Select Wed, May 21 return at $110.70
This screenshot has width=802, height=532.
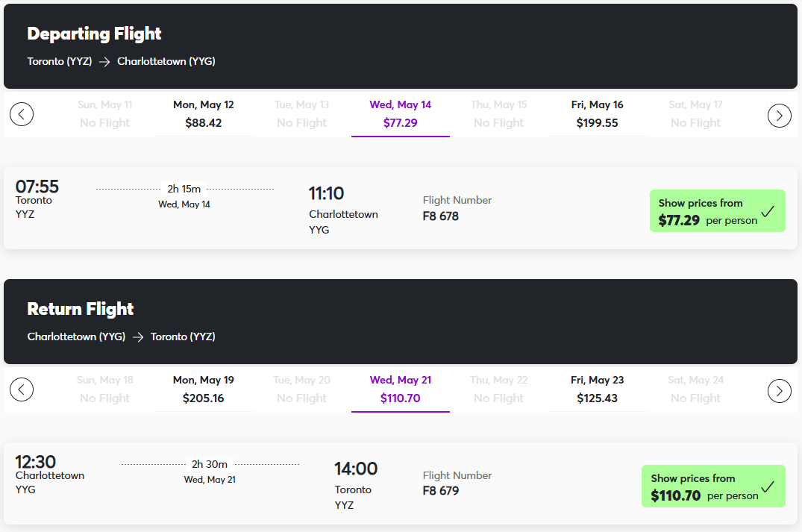(x=401, y=389)
